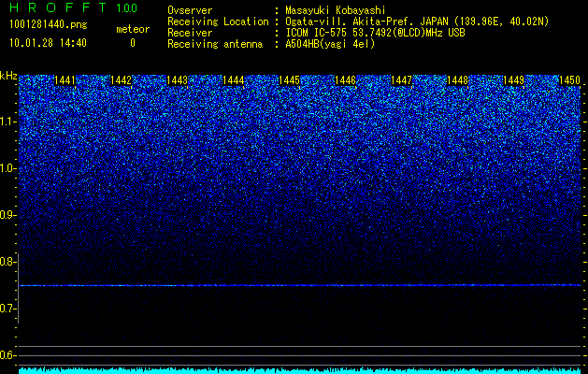Image resolution: width=588 pixels, height=374 pixels.
Task: Click the kHz axis unit label
Action: point(8,76)
